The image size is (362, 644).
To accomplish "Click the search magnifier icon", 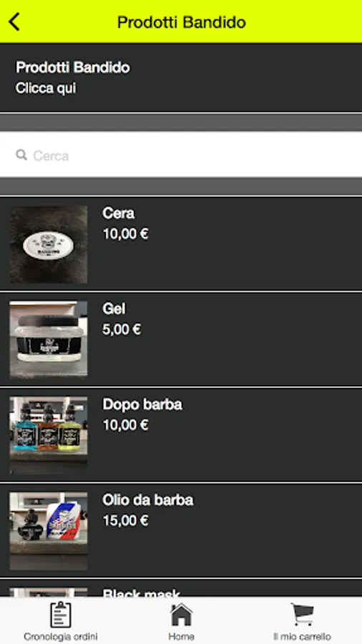I will pyautogui.click(x=21, y=155).
